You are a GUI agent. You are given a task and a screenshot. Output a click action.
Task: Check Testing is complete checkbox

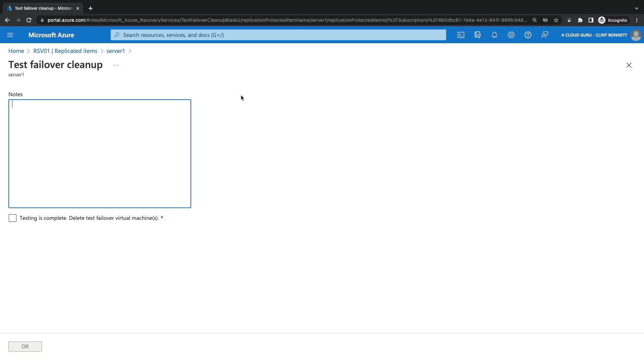pyautogui.click(x=12, y=218)
